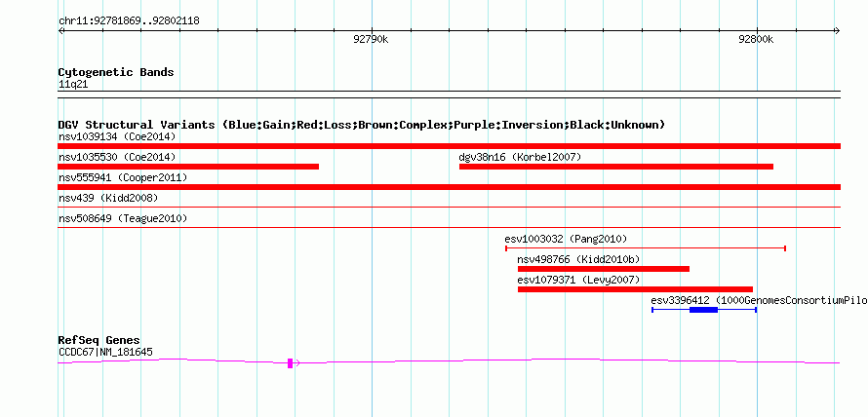Open the nsv1035530 (Coe2014) label
The height and width of the screenshot is (417, 868).
pyautogui.click(x=117, y=158)
